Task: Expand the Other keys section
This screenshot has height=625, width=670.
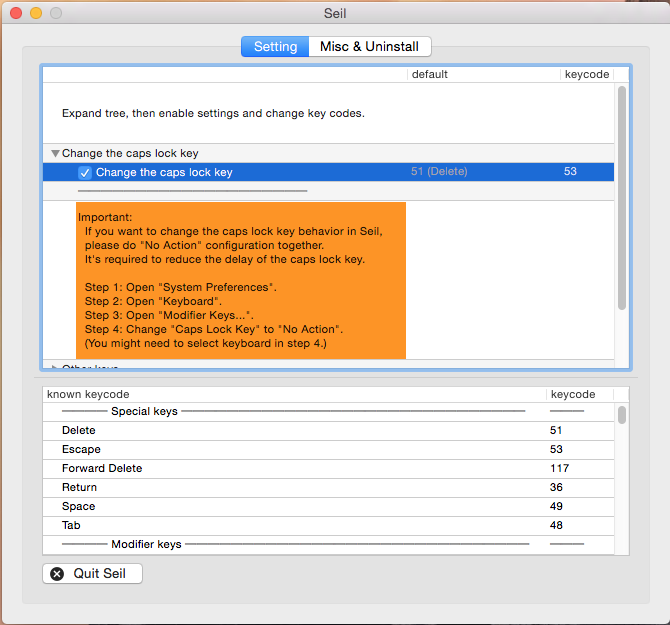Action: (x=54, y=367)
